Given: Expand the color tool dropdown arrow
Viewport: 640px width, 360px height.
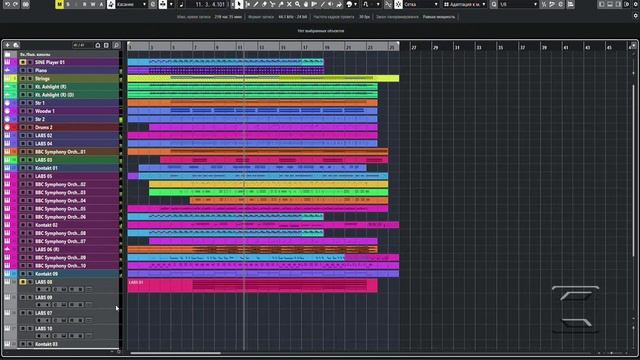Looking at the screenshot, I should click(x=357, y=4).
